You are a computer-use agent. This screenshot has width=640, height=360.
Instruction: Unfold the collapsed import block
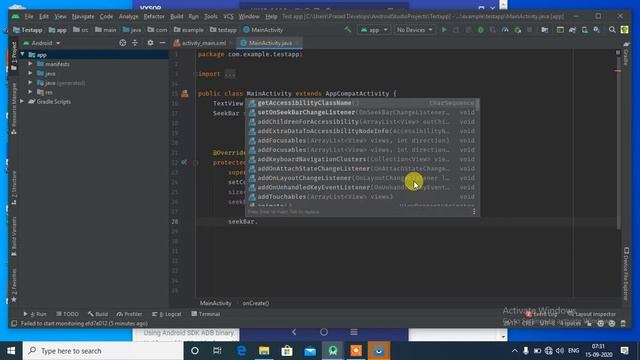coord(230,74)
